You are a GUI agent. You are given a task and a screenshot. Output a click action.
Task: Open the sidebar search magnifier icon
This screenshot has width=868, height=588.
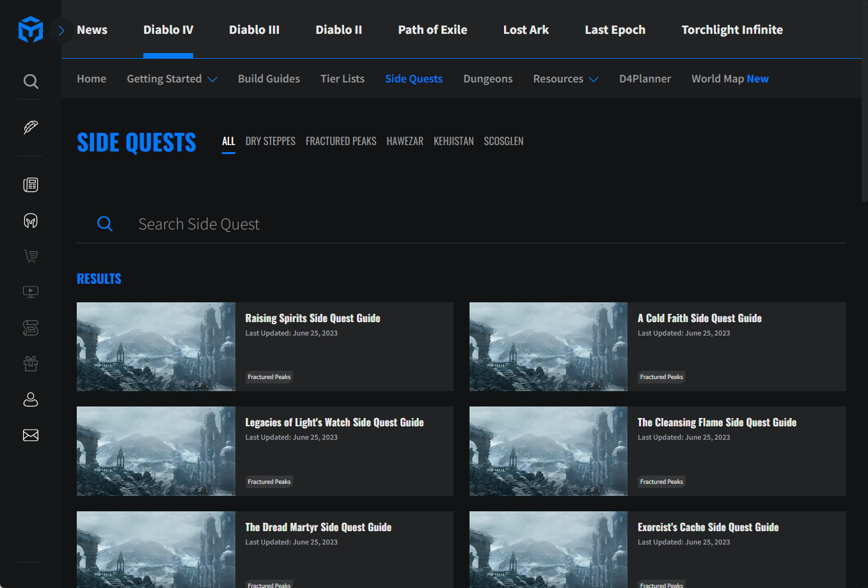(31, 81)
